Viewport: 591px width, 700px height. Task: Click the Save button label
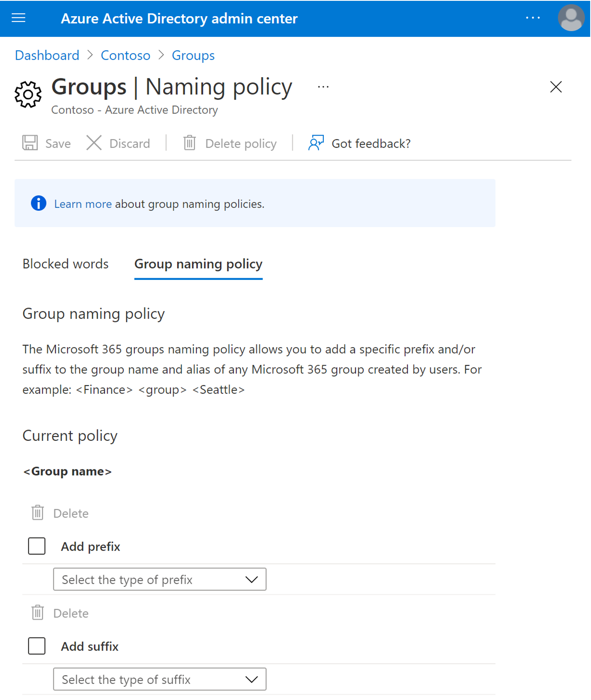pos(58,143)
